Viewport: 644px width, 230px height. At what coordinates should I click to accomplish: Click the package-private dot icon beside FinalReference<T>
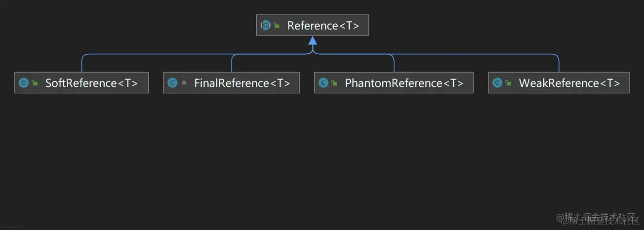[184, 83]
